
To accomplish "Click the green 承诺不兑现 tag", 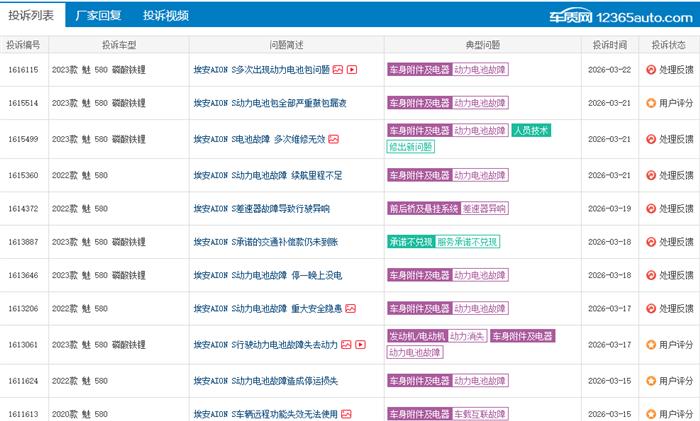I will point(410,242).
